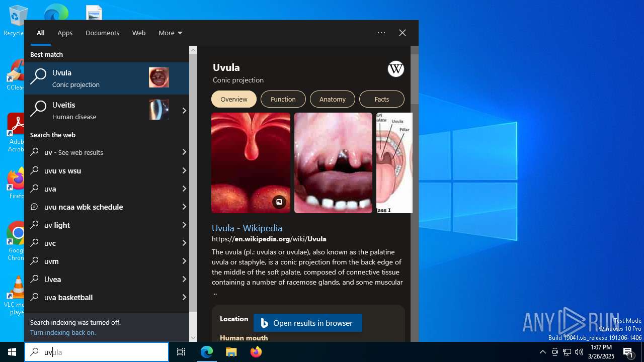Click the volume speaker icon in tray
Screen dimensions: 644x362
click(579, 352)
